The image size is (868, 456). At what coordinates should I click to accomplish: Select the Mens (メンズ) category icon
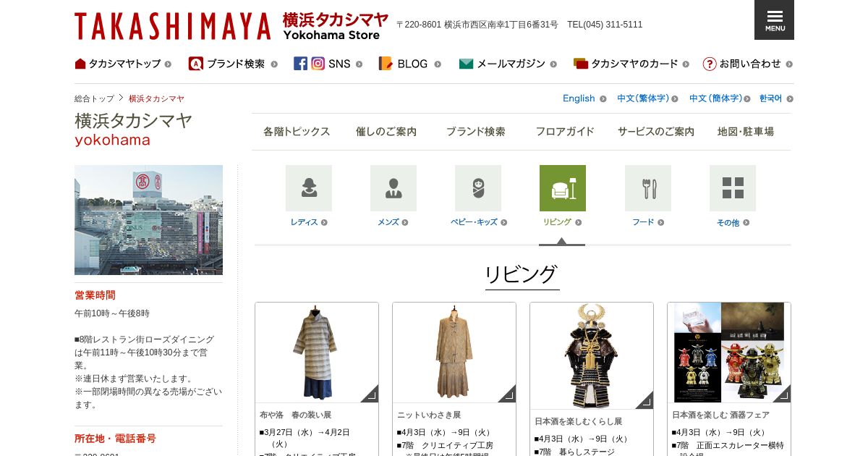coord(393,188)
